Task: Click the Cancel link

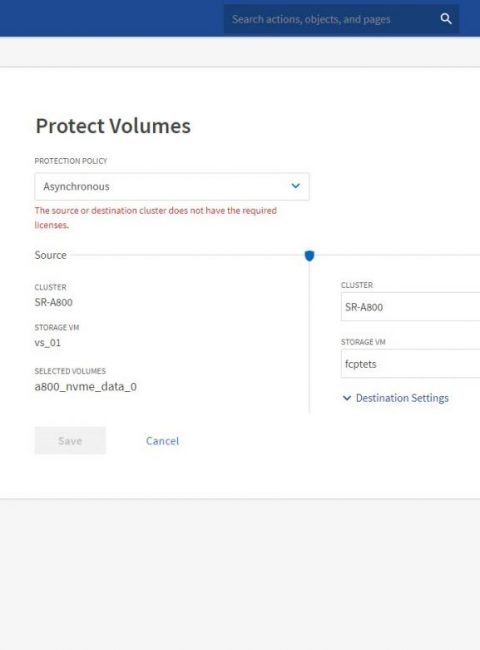Action: [x=162, y=441]
